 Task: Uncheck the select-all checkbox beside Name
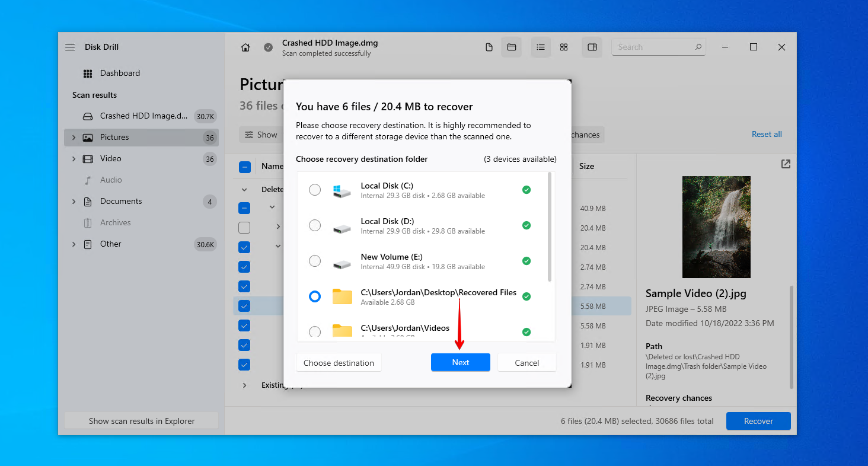[x=244, y=167]
